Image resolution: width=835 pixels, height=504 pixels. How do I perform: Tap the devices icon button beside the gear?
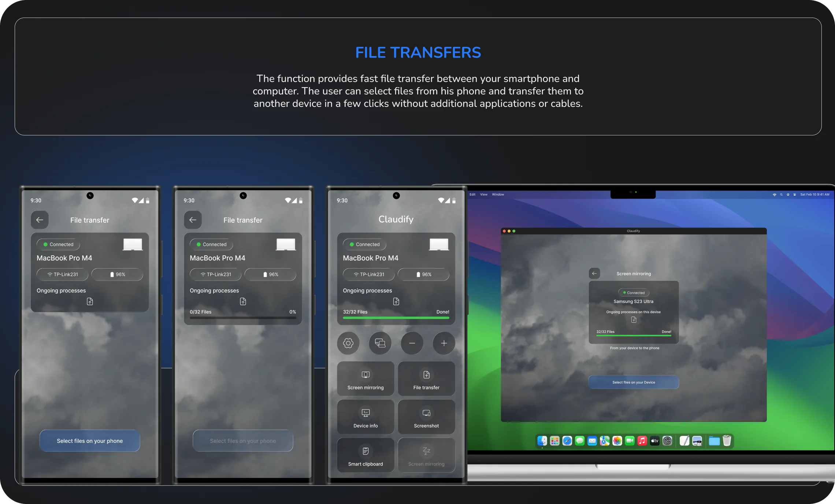tap(380, 343)
